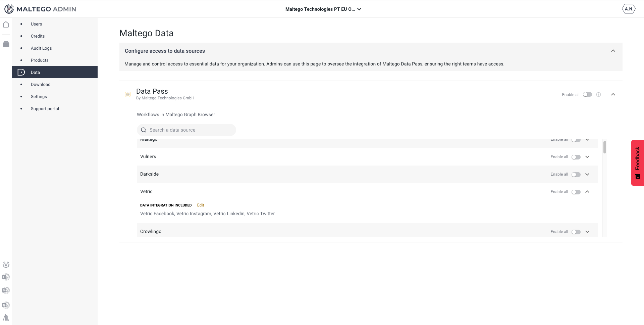
Task: Click the Vetric integrations list text
Action: point(207,214)
